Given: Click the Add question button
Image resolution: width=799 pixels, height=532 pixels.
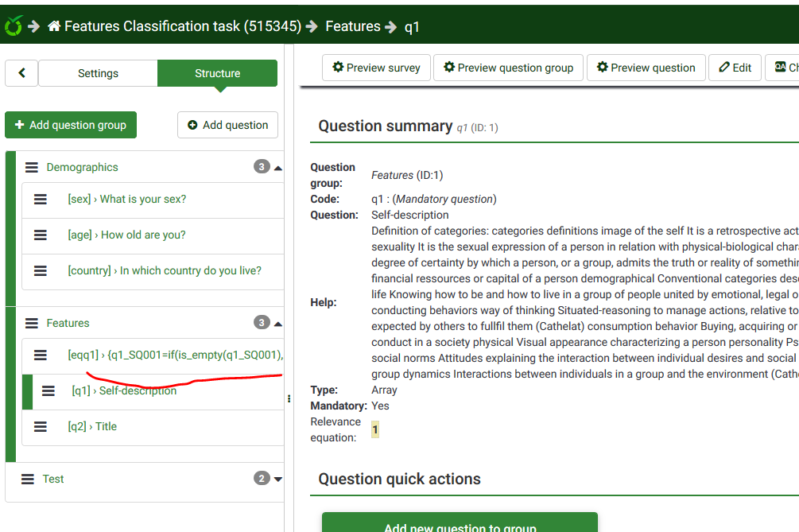Looking at the screenshot, I should point(227,125).
